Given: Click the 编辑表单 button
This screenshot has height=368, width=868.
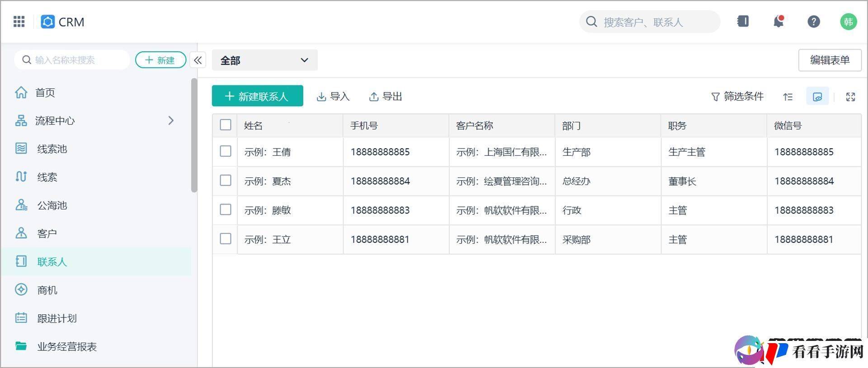Looking at the screenshot, I should (830, 60).
